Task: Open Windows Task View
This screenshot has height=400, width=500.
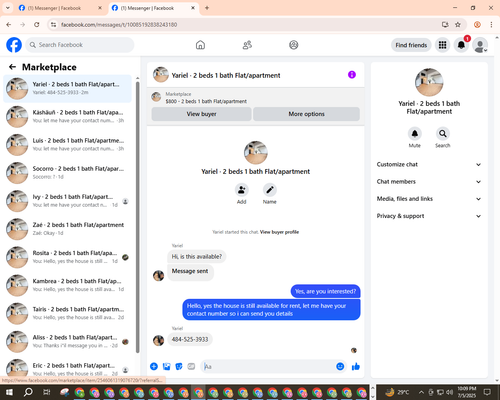Action: [47, 392]
